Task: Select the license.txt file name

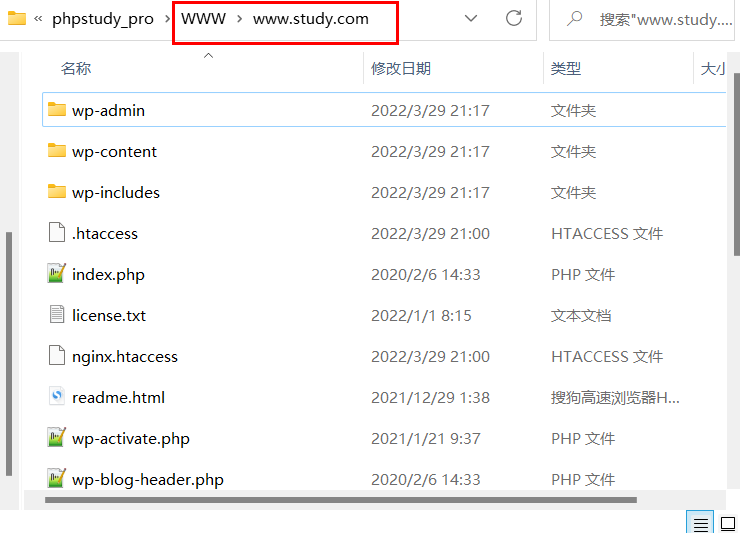Action: coord(109,315)
